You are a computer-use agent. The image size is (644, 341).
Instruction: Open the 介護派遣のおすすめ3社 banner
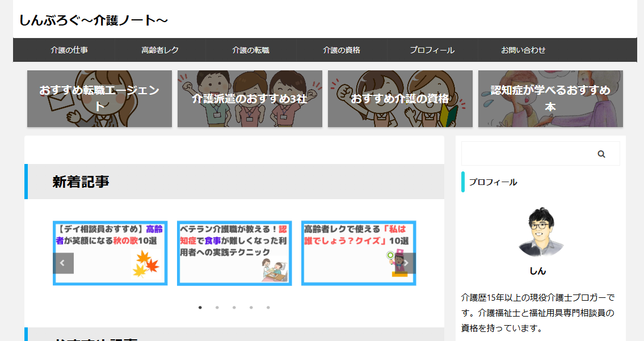click(250, 99)
